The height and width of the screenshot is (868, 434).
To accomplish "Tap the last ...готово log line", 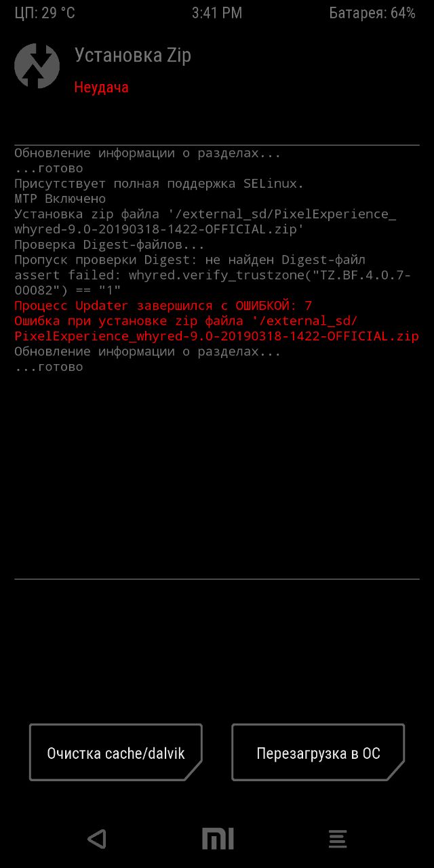I will (49, 367).
